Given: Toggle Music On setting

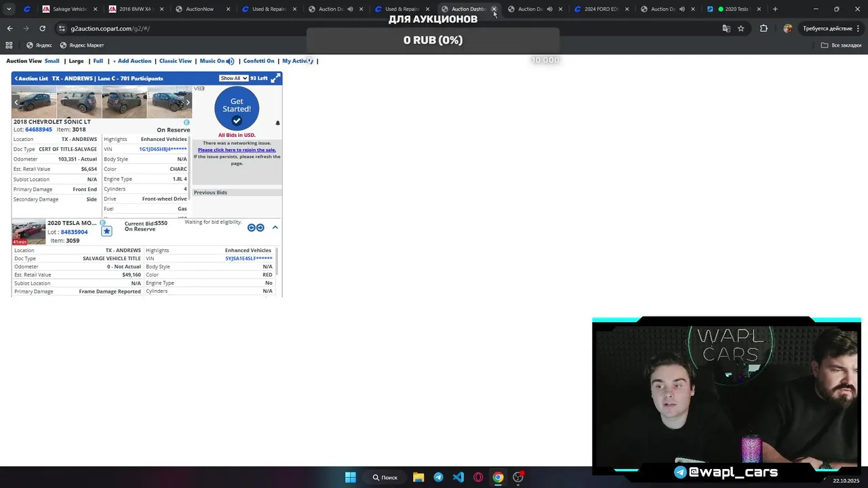Looking at the screenshot, I should point(212,61).
